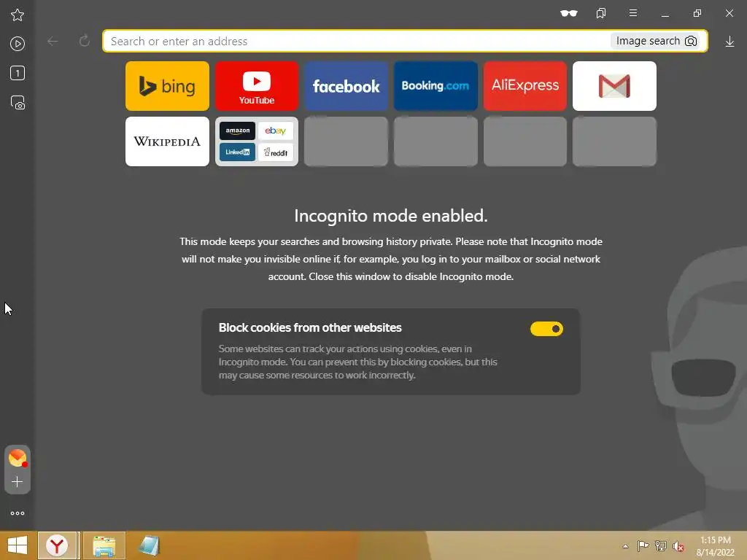Open the tab counter icon showing 1
Image resolution: width=747 pixels, height=560 pixels.
tap(18, 73)
